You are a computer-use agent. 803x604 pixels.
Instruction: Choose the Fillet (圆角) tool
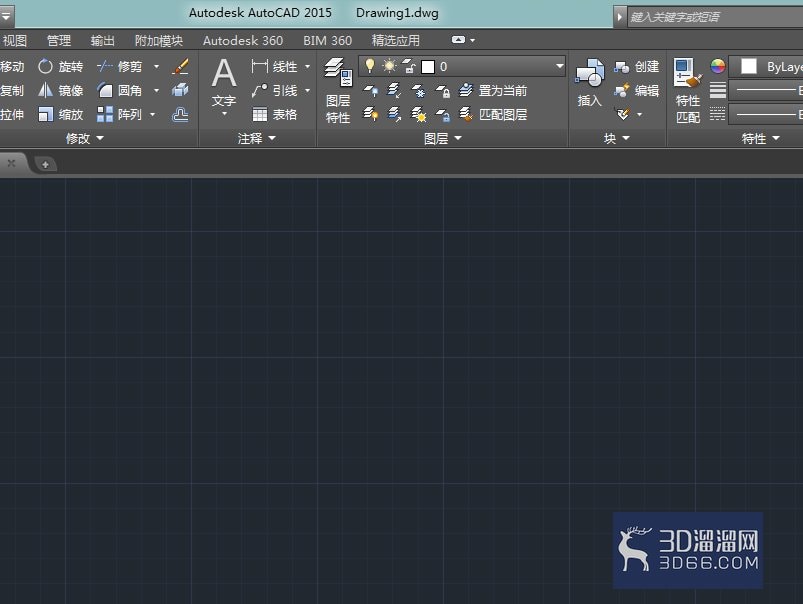[119, 91]
